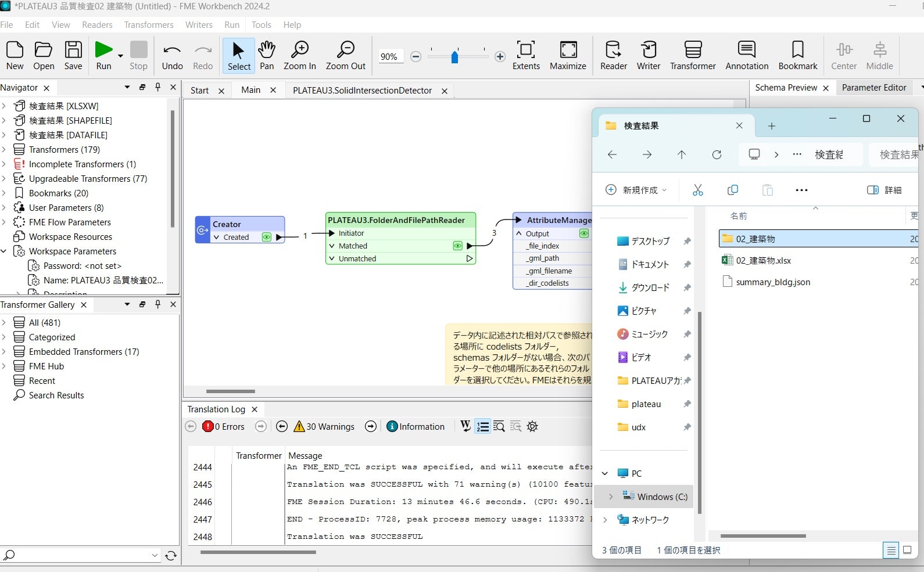The width and height of the screenshot is (924, 572).
Task: Expand User Parameters (8) node
Action: click(x=4, y=207)
